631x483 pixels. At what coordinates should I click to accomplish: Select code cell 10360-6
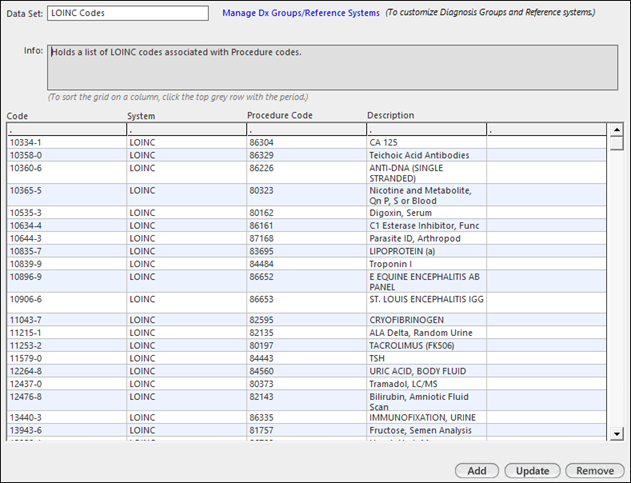66,173
